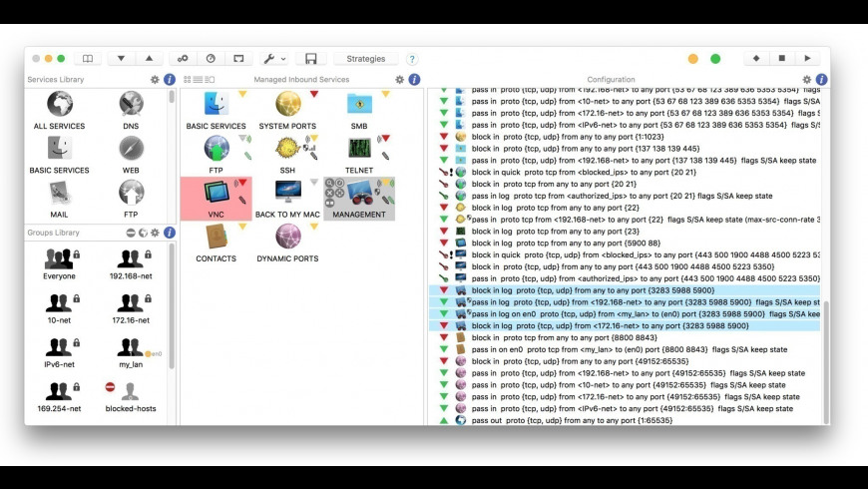This screenshot has height=489, width=868.
Task: Select the DYNAMIC PORTS service
Action: [287, 244]
